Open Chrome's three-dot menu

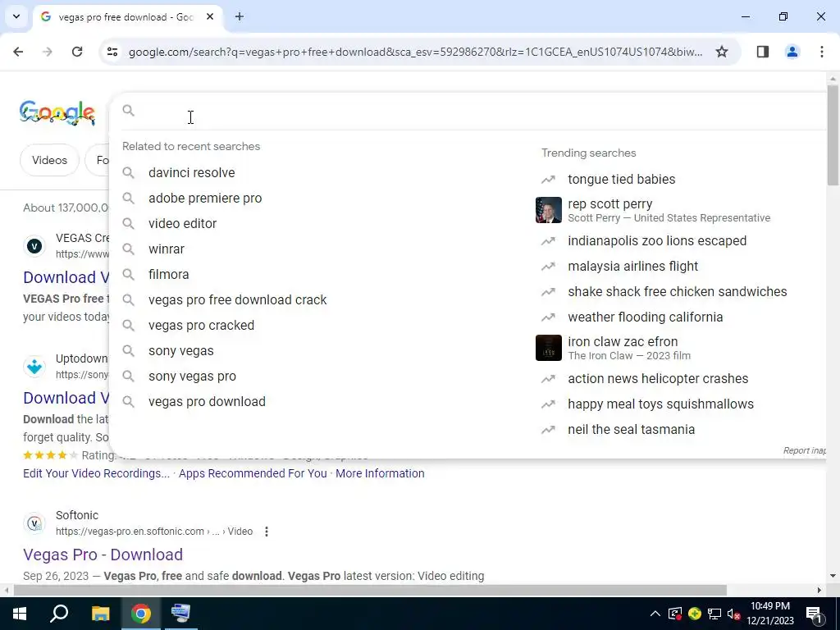coord(821,52)
